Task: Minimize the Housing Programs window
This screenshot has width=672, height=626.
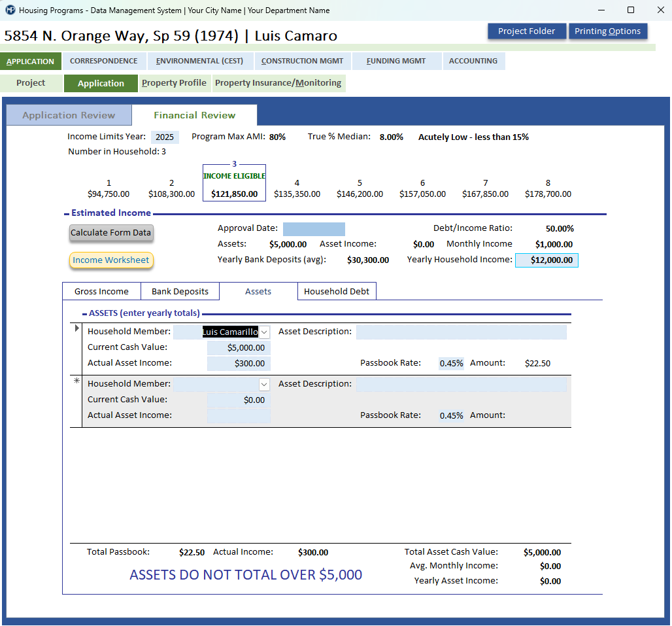Action: pyautogui.click(x=601, y=10)
